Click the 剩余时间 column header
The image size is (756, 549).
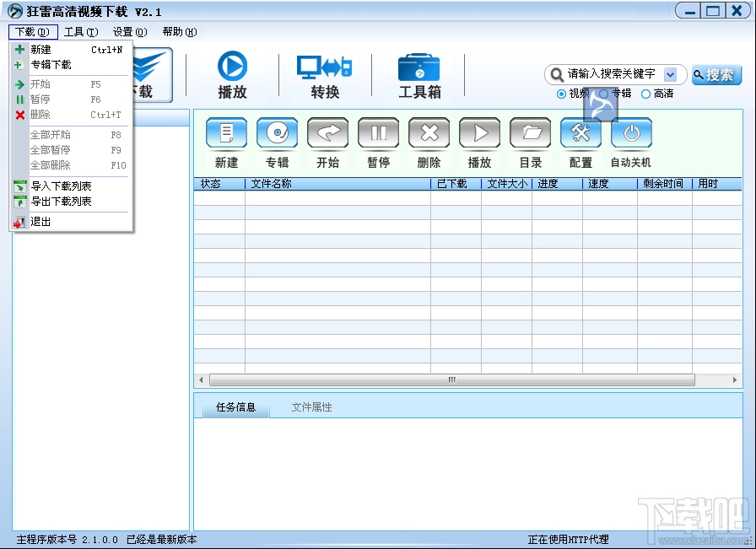(664, 184)
